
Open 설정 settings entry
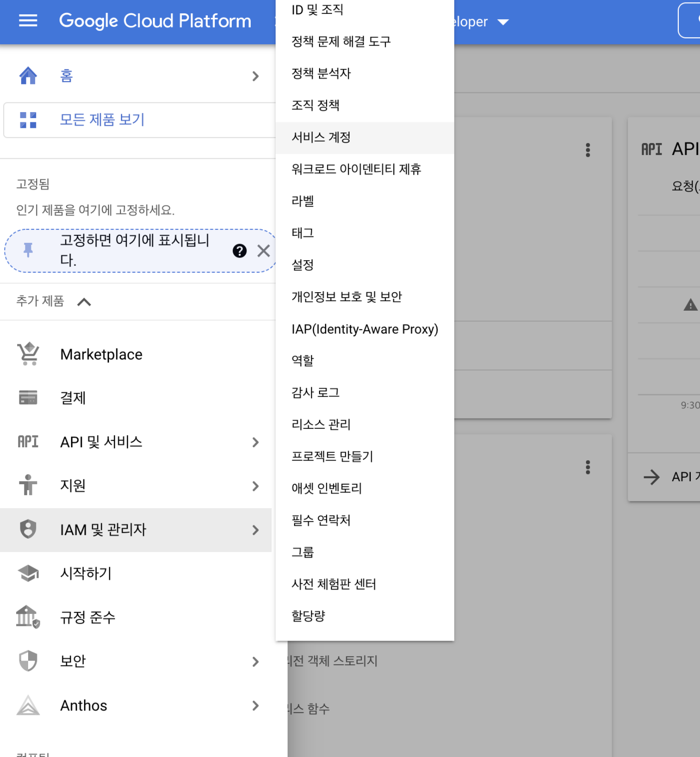(365, 265)
